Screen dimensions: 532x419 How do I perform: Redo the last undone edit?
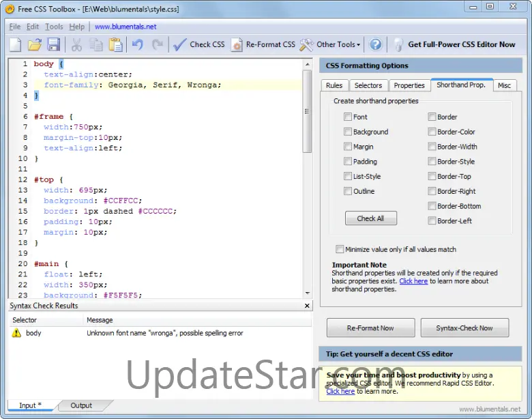click(157, 44)
